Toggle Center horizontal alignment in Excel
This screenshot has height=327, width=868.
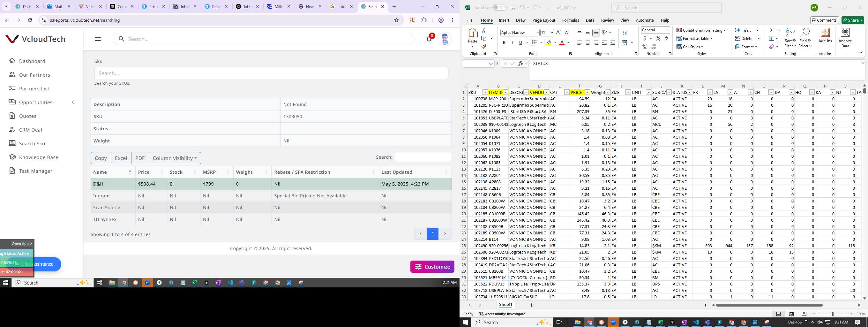click(x=587, y=43)
